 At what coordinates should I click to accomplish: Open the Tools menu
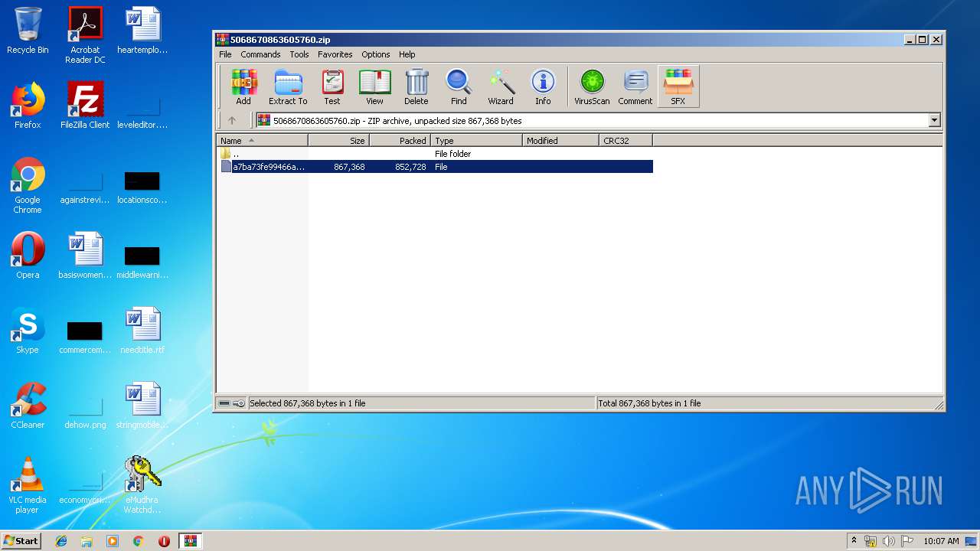click(x=299, y=54)
